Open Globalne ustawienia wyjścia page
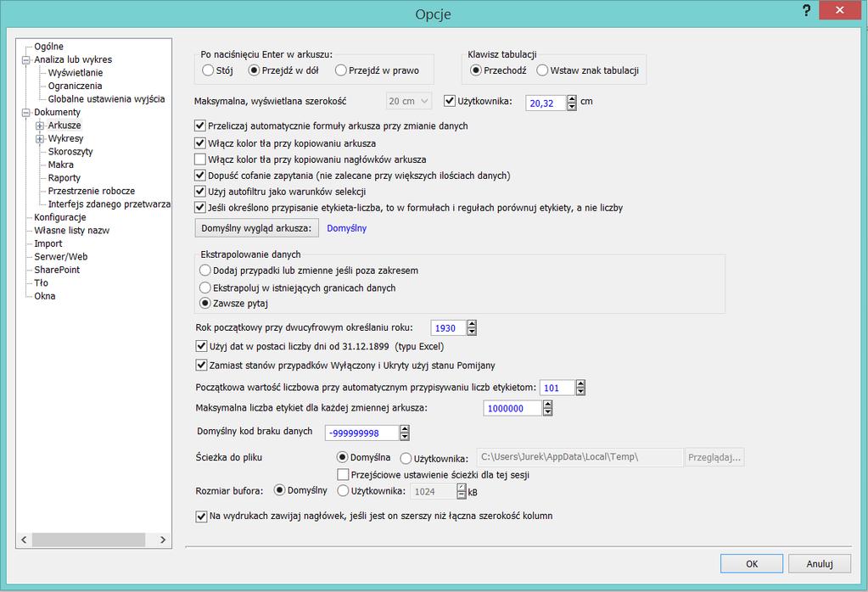Image resolution: width=868 pixels, height=592 pixels. [x=106, y=99]
